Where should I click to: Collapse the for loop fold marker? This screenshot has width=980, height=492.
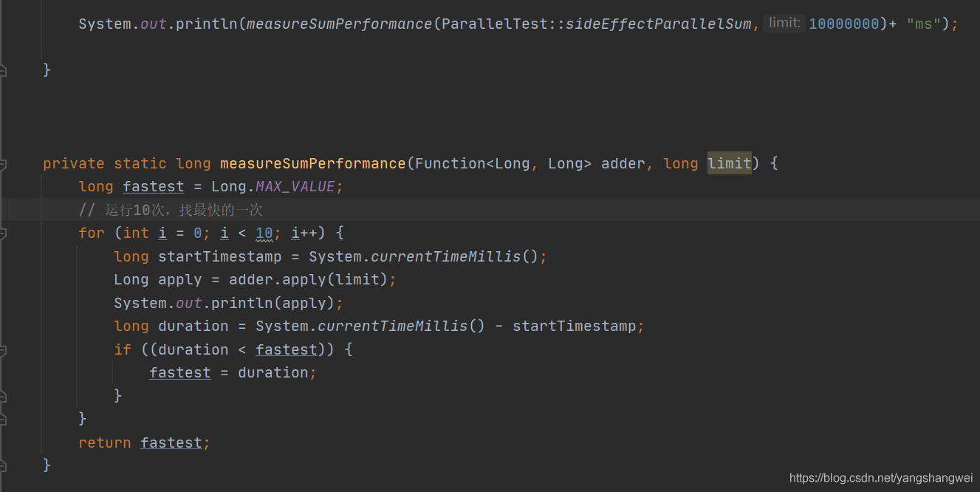click(x=3, y=233)
